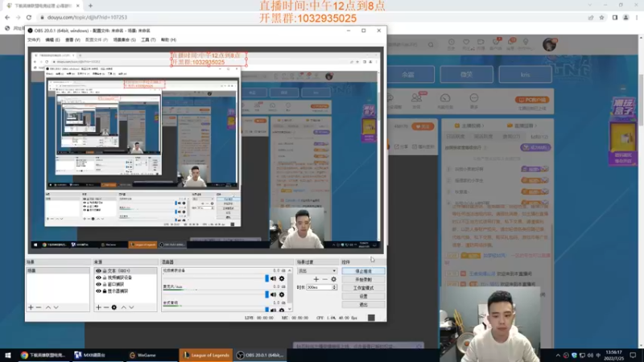
Task: Switch to League of Legends in taskbar
Action: point(206,355)
